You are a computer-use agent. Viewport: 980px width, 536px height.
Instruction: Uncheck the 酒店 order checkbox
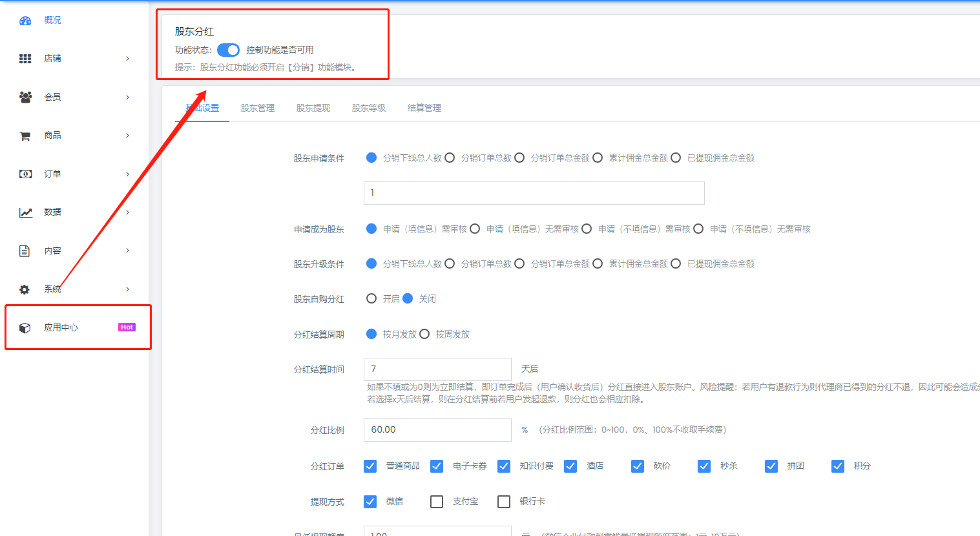[x=570, y=466]
